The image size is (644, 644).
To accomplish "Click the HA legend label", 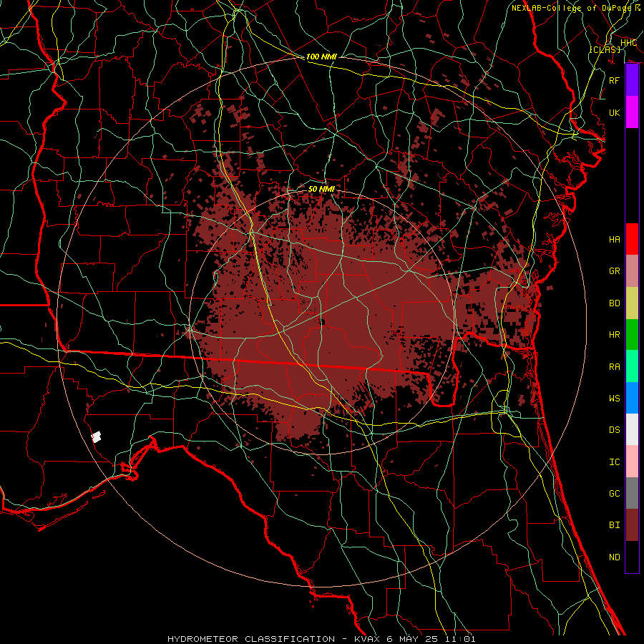I will pos(615,240).
